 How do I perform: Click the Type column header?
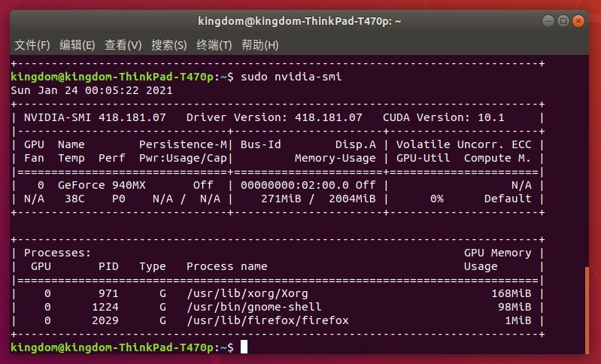[153, 267]
